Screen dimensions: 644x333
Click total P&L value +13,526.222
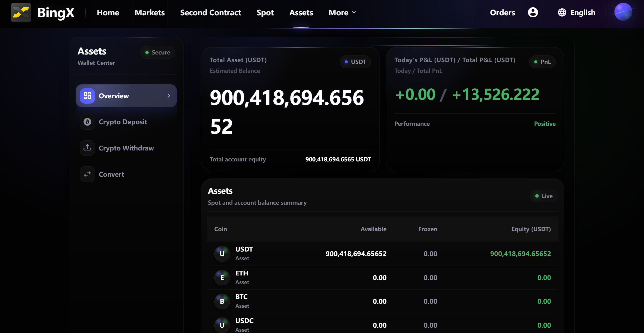coord(496,94)
